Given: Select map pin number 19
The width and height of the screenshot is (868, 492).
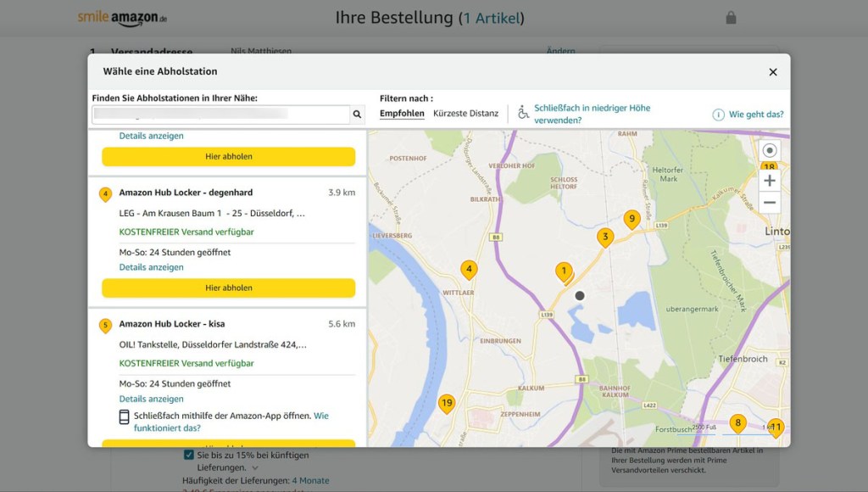Looking at the screenshot, I should tap(447, 404).
